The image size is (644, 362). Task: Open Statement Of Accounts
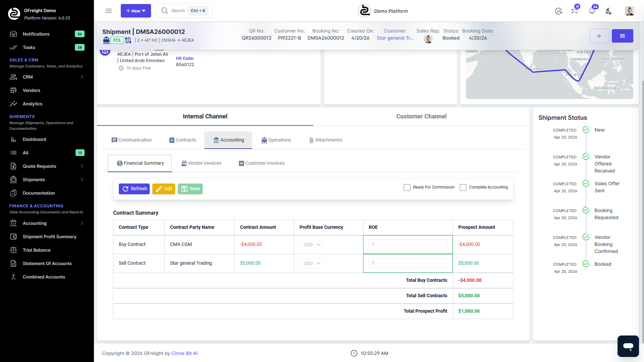[x=47, y=263]
